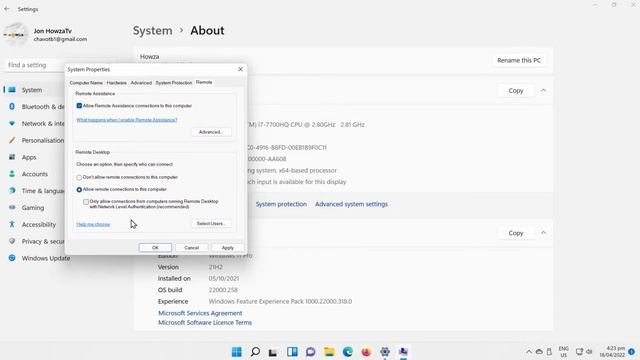This screenshot has height=360, width=640.
Task: Open Widgets from the taskbar
Action: tap(292, 351)
